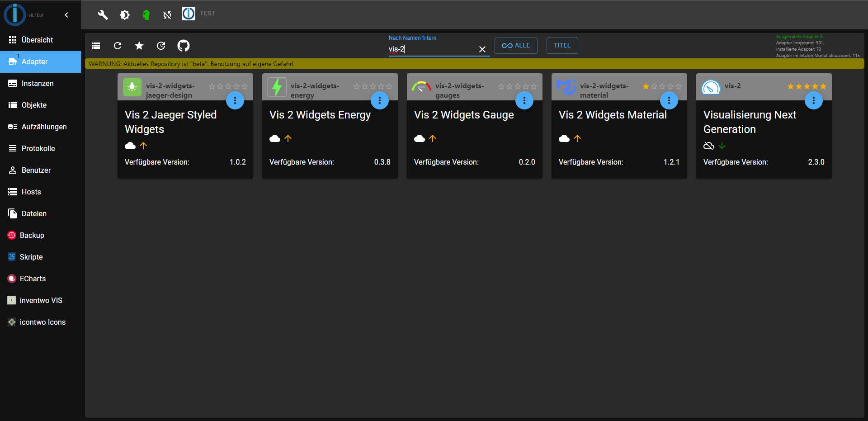Click orange arrow on Widgets Energy card

click(288, 138)
